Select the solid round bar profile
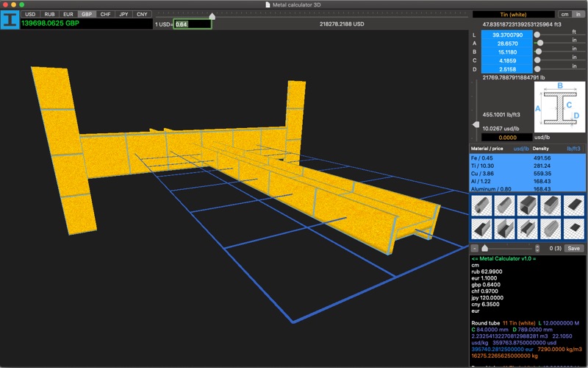This screenshot has width=588, height=368. coord(504,206)
